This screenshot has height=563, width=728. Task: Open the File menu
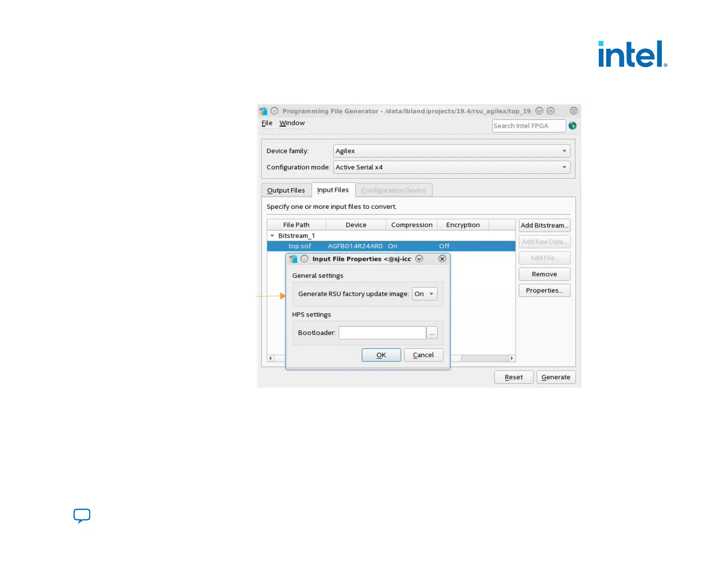coord(267,123)
